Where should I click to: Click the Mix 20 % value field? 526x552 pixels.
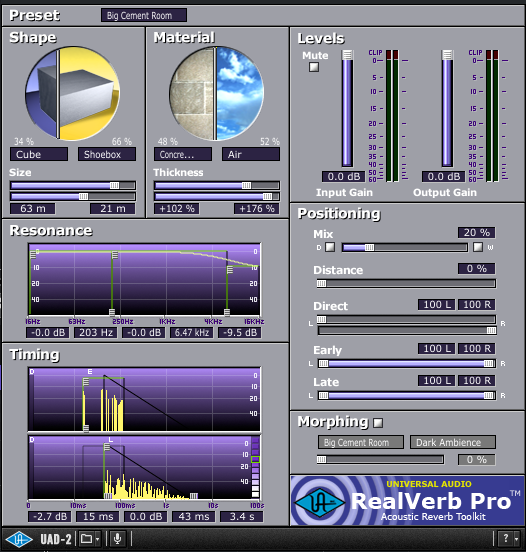pyautogui.click(x=476, y=233)
